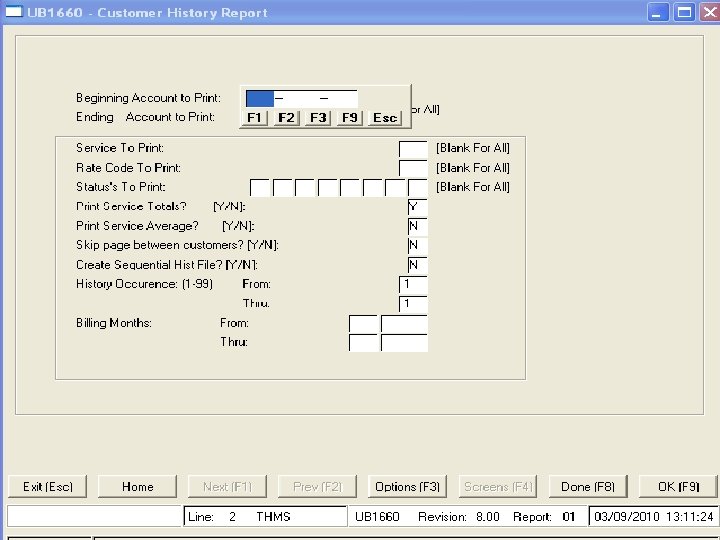This screenshot has width=720, height=540.
Task: Click Billing Months Thru year box
Action: 404,343
